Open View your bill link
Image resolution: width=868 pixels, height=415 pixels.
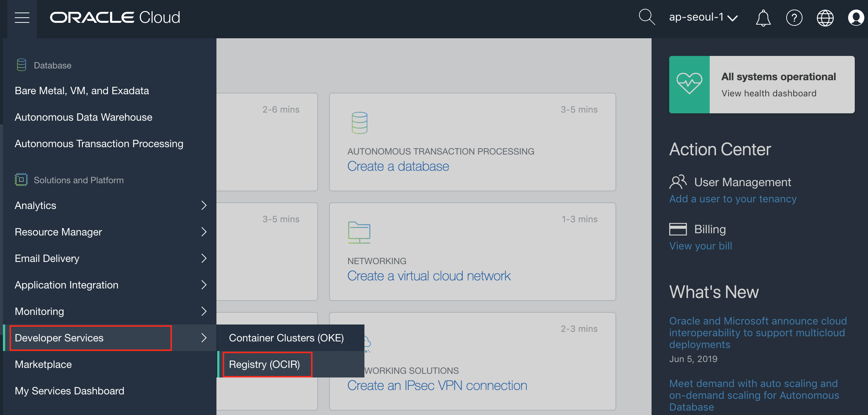pos(701,246)
